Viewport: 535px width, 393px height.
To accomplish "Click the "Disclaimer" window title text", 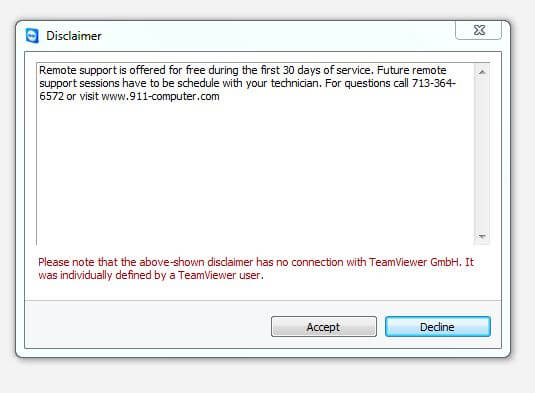I will (74, 36).
